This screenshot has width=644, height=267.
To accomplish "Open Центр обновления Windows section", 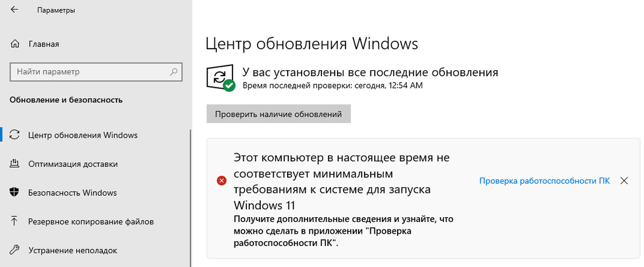I will pos(83,135).
